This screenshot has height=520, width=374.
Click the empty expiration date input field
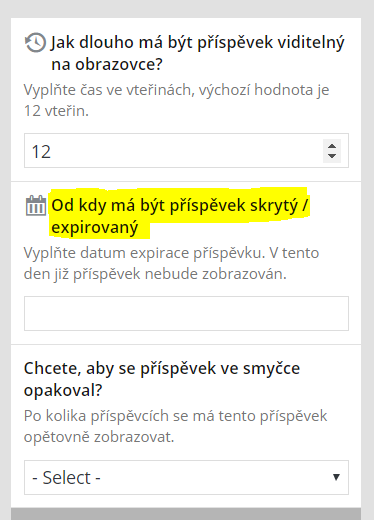click(x=186, y=313)
